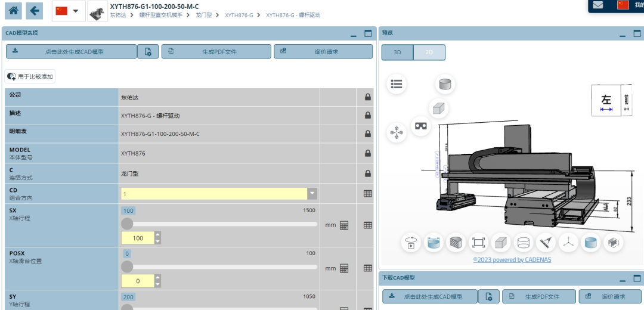Increase SX value with the up stepper
The height and width of the screenshot is (310, 644).
(157, 235)
